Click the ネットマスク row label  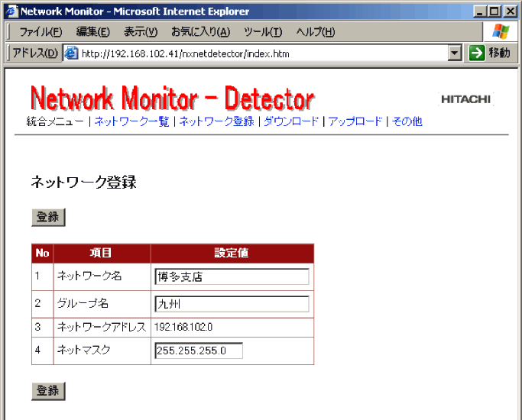(83, 350)
